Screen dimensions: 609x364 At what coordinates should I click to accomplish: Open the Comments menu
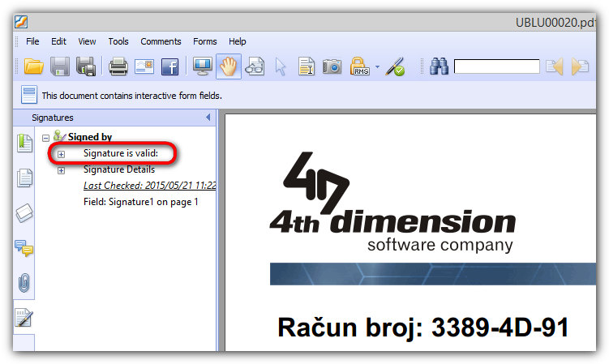coord(161,41)
